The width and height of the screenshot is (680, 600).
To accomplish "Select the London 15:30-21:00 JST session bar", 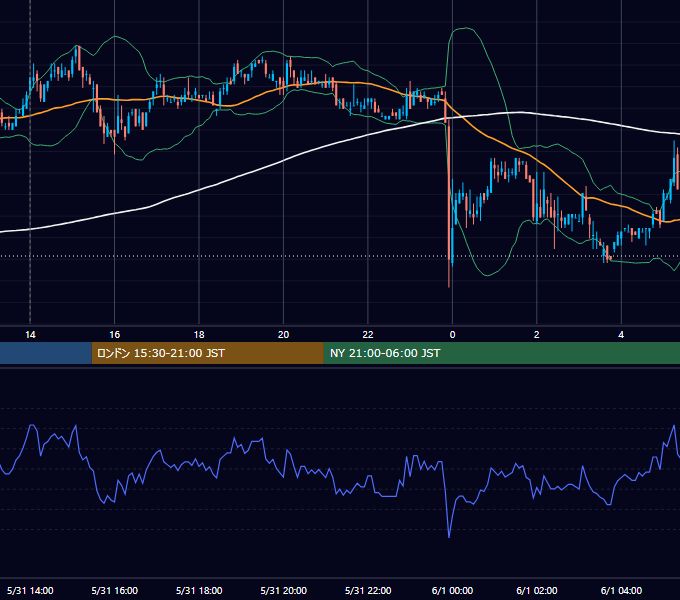I will pyautogui.click(x=207, y=353).
